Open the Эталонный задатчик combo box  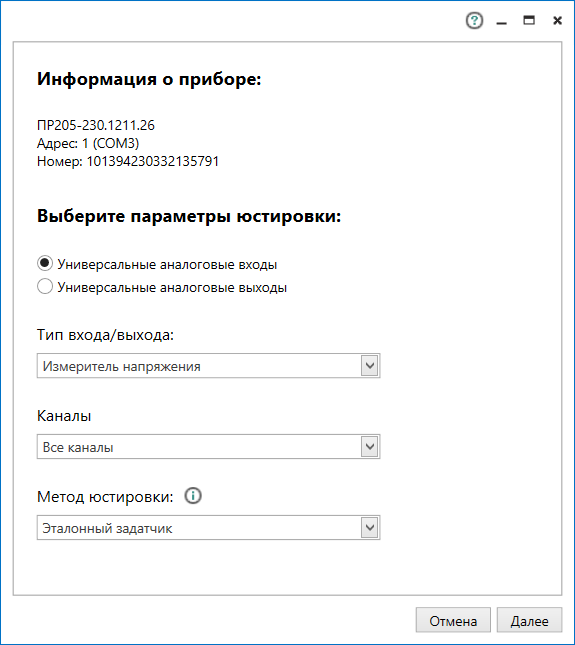(209, 527)
